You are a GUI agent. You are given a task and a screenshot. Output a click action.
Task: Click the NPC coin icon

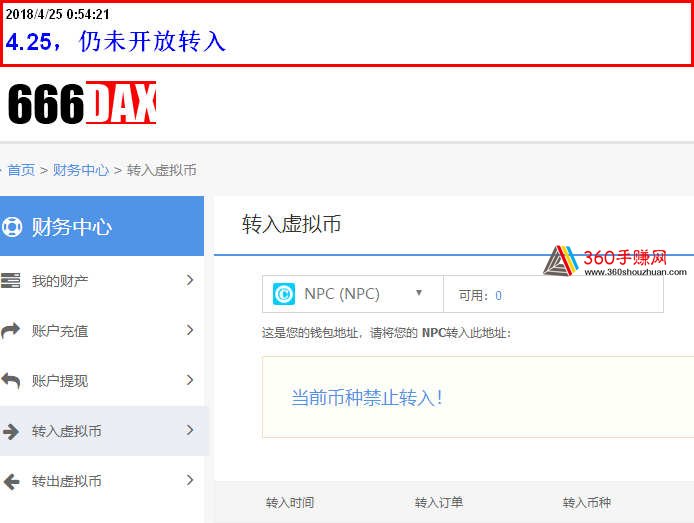(x=284, y=294)
